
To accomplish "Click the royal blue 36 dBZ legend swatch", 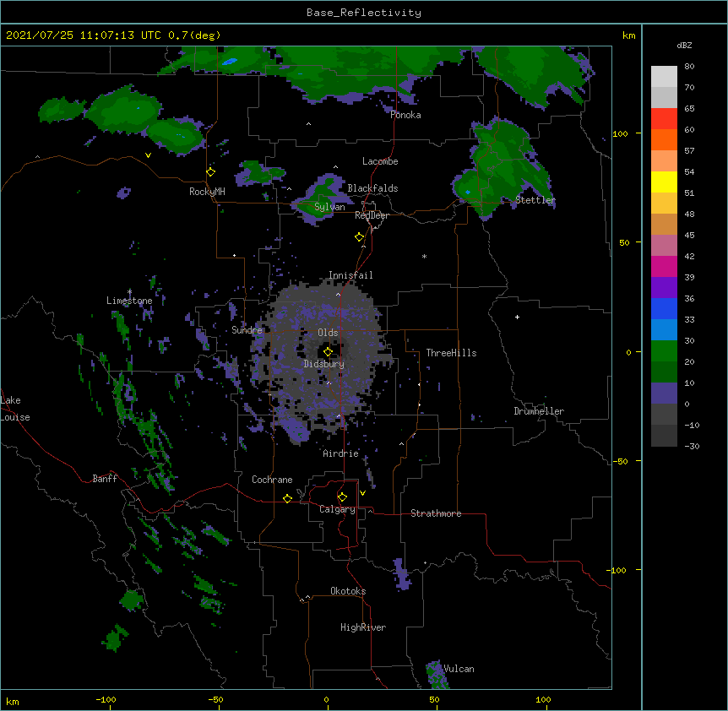I will coord(664,309).
